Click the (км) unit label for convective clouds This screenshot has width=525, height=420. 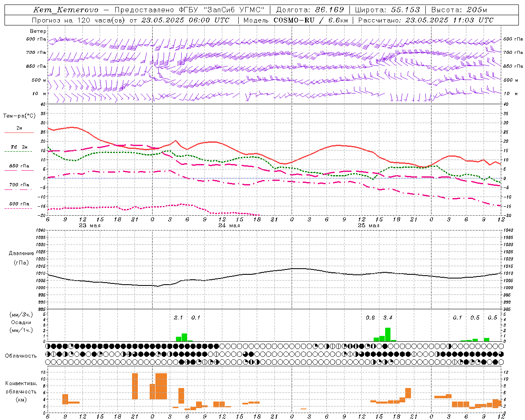coord(21,399)
